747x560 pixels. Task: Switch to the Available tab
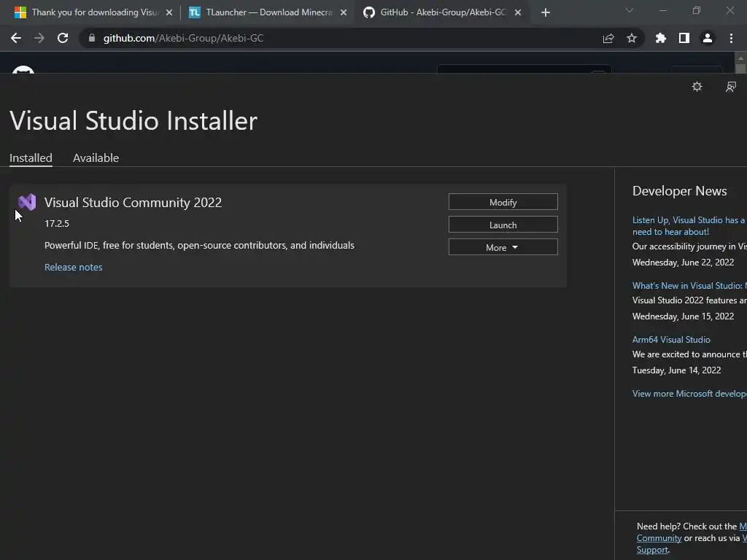click(96, 158)
